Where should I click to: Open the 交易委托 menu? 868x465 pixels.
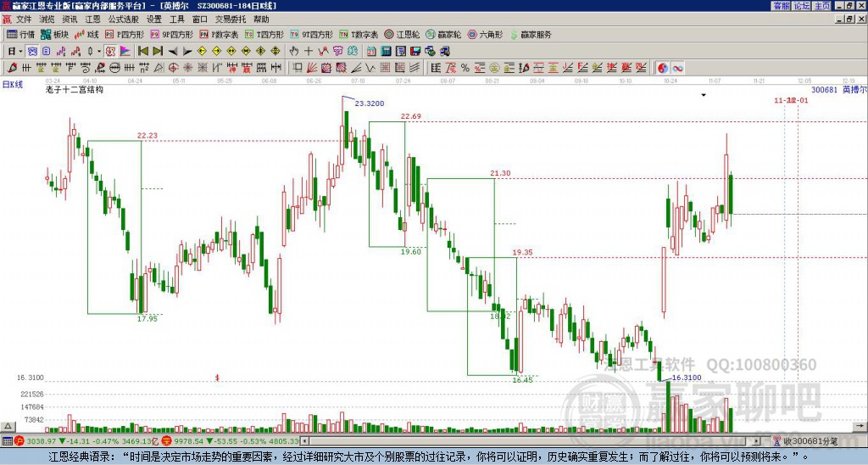(231, 20)
